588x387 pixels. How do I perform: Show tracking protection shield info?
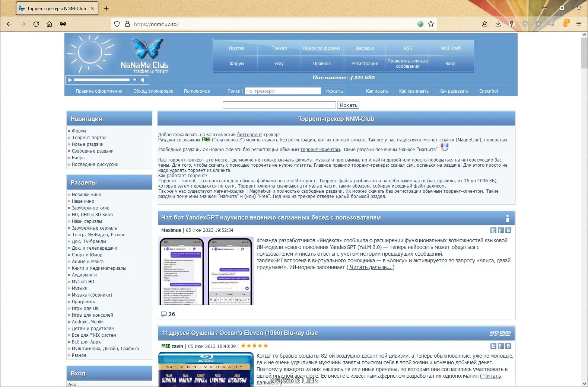[117, 24]
